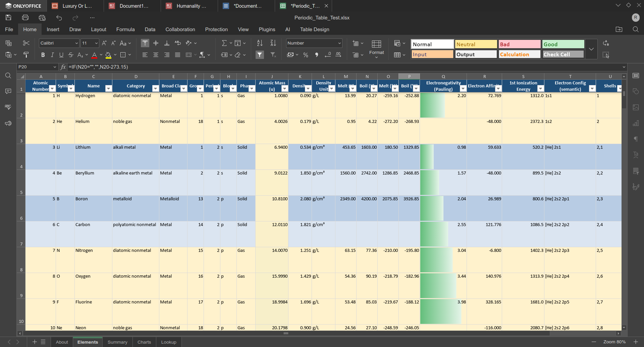Click the Cut scissors icon
The image size is (644, 347).
point(26,43)
